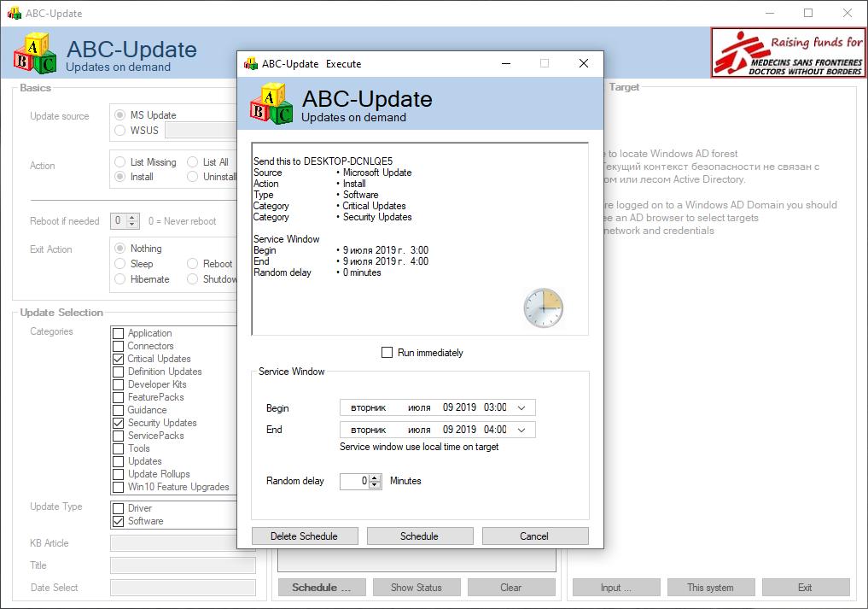Viewport: 868px width, 609px height.
Task: Click the Random delay minutes input field
Action: [354, 481]
